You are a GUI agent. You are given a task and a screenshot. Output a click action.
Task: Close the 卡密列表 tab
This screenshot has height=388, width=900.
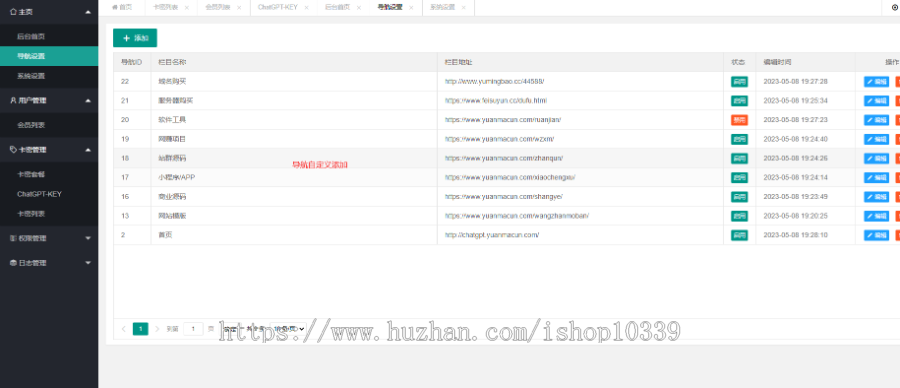coord(187,7)
